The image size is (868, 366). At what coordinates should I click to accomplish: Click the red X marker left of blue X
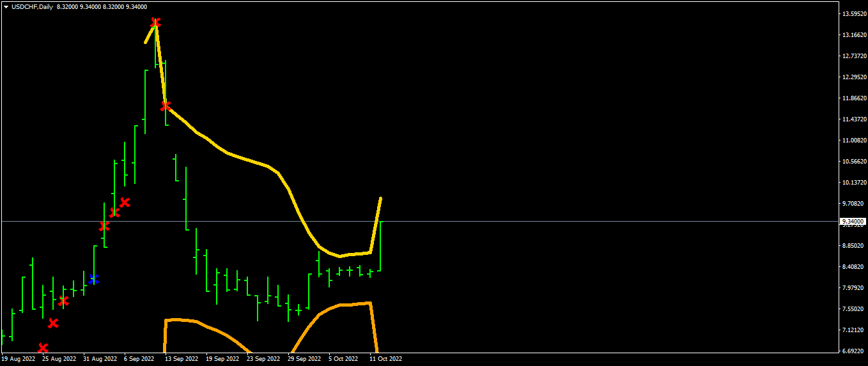(63, 301)
